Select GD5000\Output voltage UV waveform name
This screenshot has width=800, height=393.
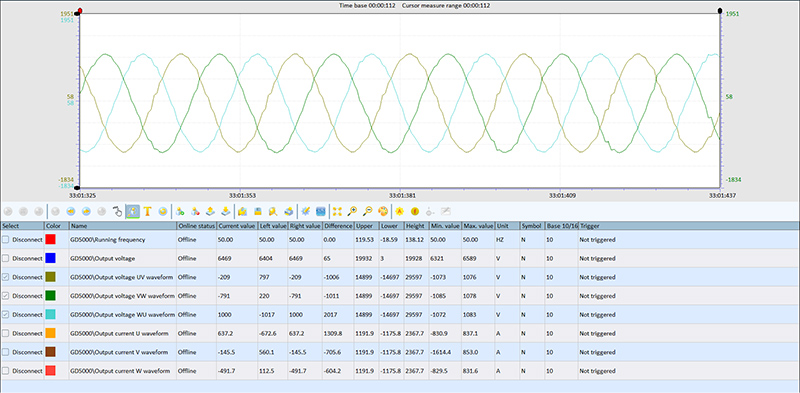(122, 277)
